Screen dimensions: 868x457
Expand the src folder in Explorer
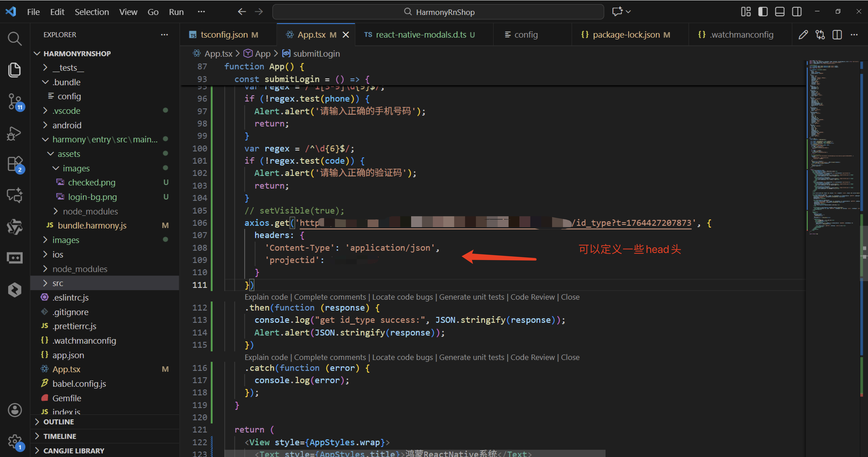tap(58, 283)
